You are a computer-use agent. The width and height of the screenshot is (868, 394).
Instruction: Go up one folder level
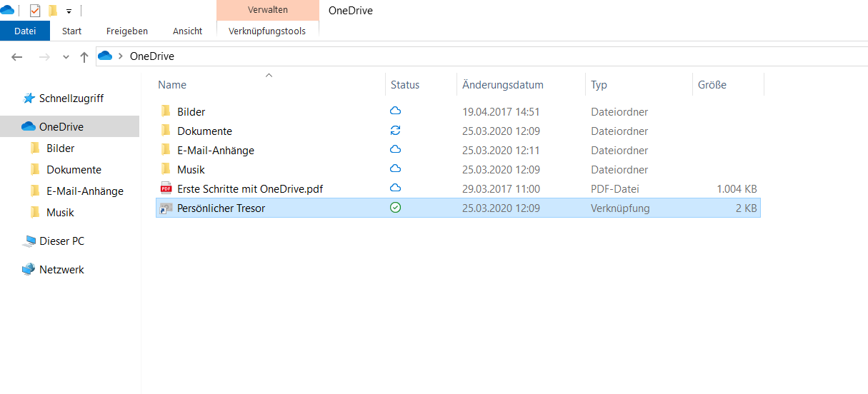point(84,56)
